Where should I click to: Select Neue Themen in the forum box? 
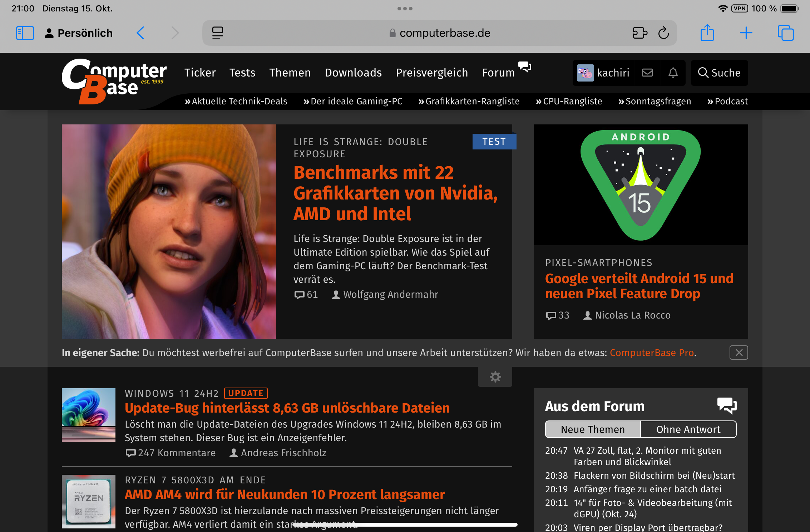tap(592, 429)
